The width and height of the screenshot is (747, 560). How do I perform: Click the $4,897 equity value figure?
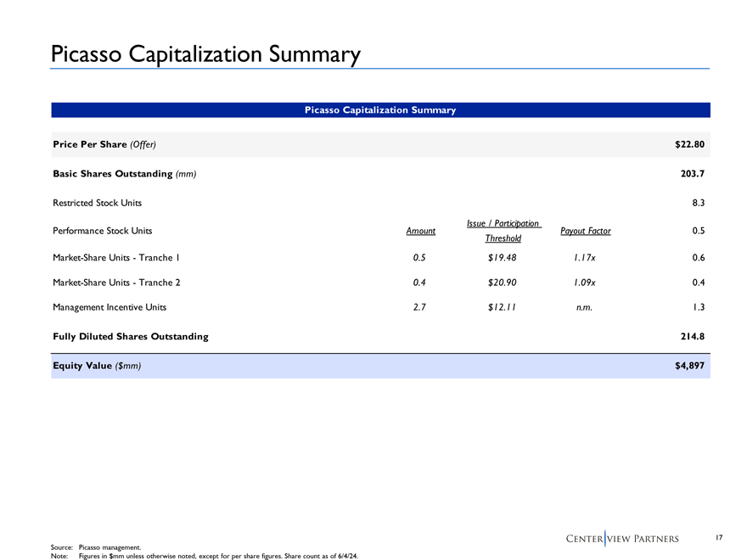pyautogui.click(x=690, y=366)
